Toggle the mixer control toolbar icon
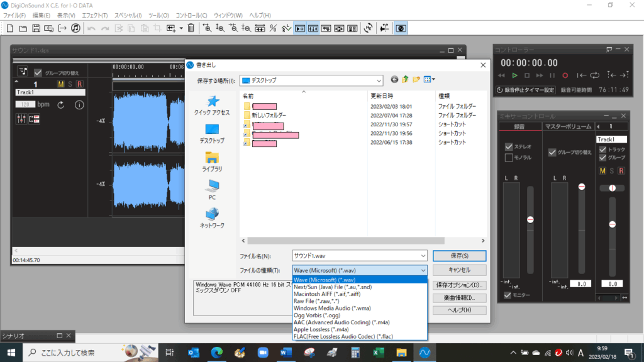Image resolution: width=644 pixels, height=362 pixels. pyautogui.click(x=313, y=28)
